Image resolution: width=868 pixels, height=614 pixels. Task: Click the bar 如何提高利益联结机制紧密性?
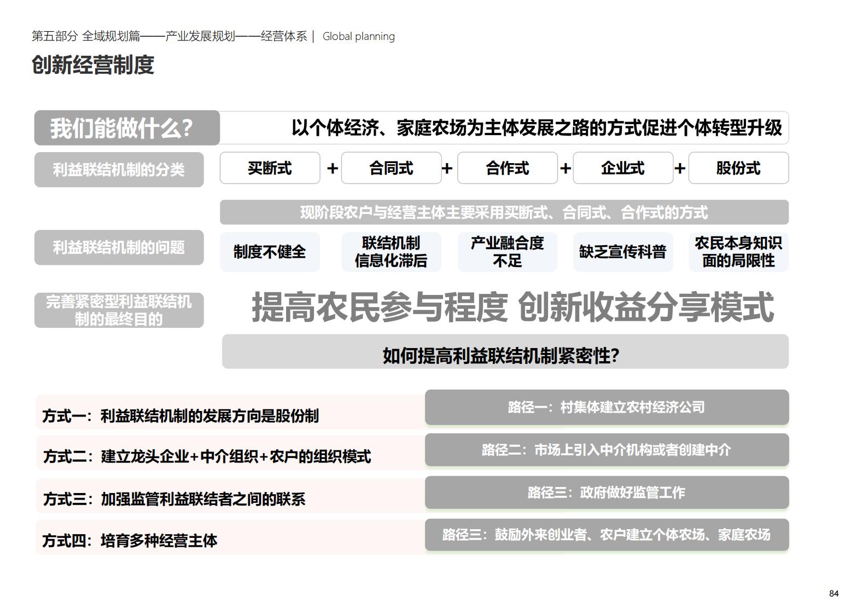[x=505, y=351]
